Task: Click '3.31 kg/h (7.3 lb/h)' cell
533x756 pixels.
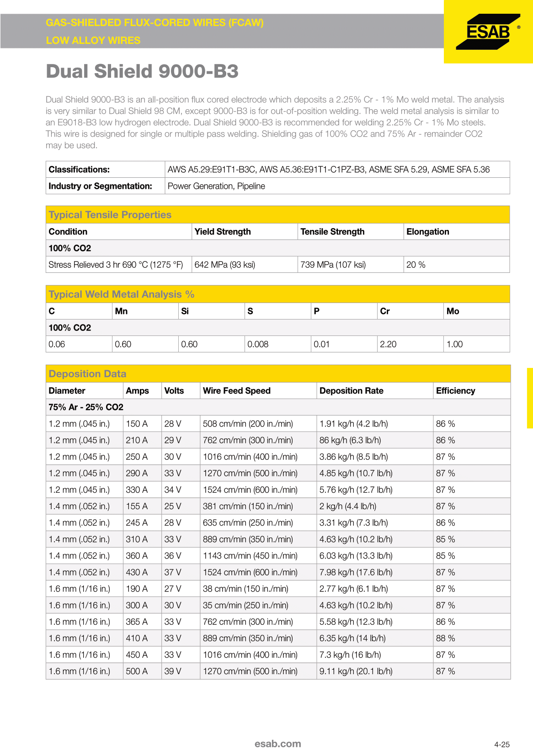Action: pyautogui.click(x=375, y=522)
